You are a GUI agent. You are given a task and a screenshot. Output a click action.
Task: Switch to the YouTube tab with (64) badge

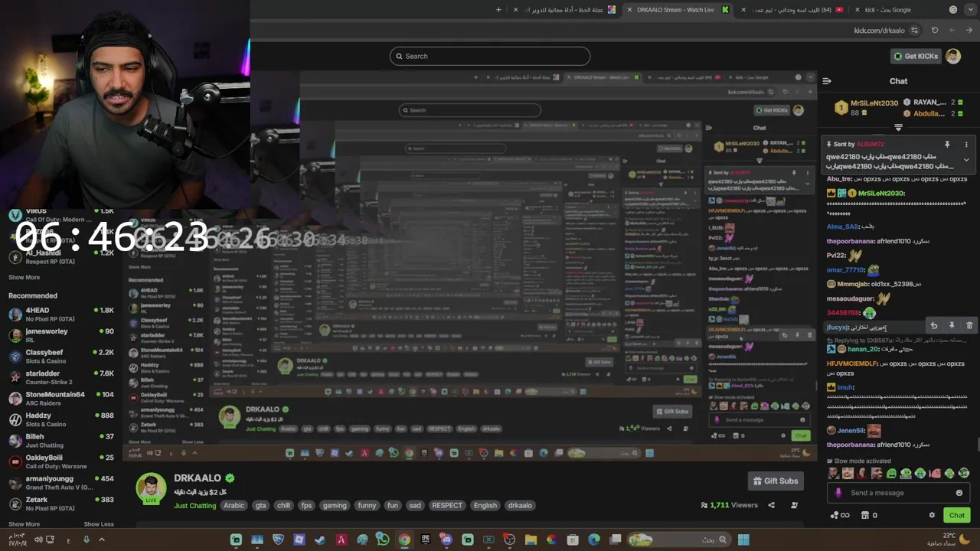tap(793, 10)
